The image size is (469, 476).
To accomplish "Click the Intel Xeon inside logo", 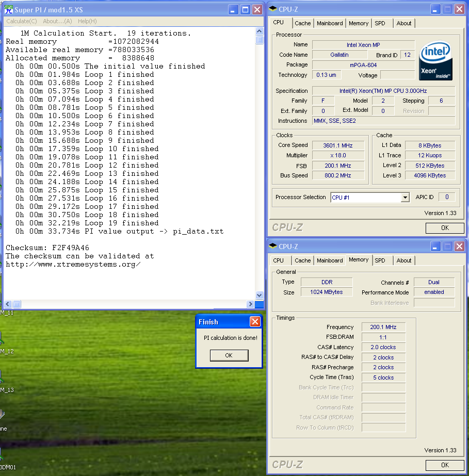I will click(435, 60).
